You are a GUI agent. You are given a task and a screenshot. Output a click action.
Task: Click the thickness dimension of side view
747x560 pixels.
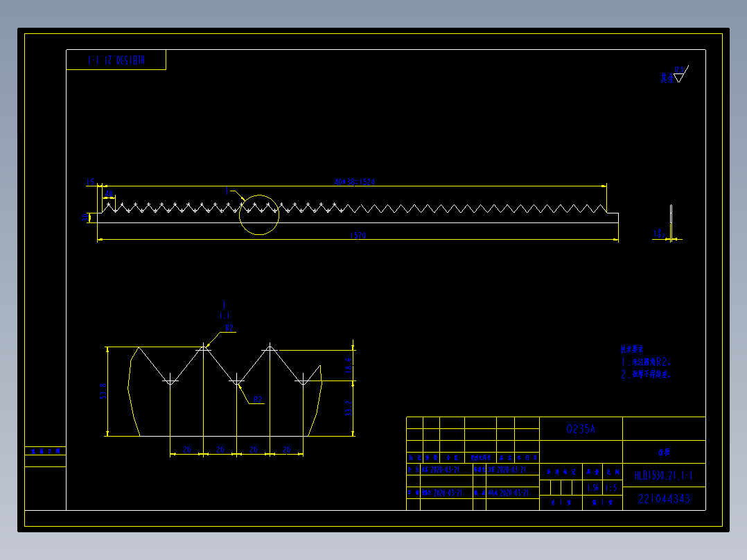tap(658, 233)
